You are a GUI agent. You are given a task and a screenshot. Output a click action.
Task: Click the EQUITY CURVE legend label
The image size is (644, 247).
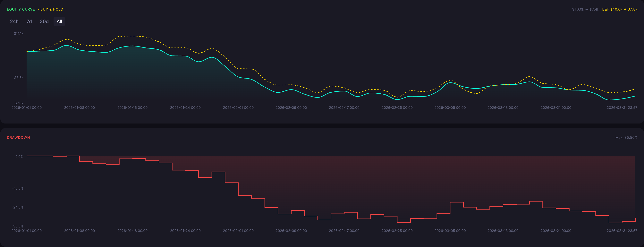(x=21, y=9)
